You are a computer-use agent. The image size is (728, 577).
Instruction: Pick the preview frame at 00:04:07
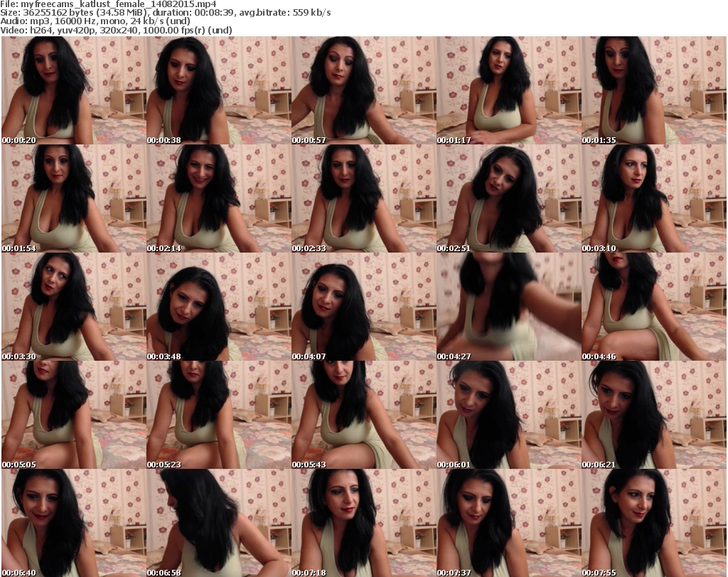point(363,307)
